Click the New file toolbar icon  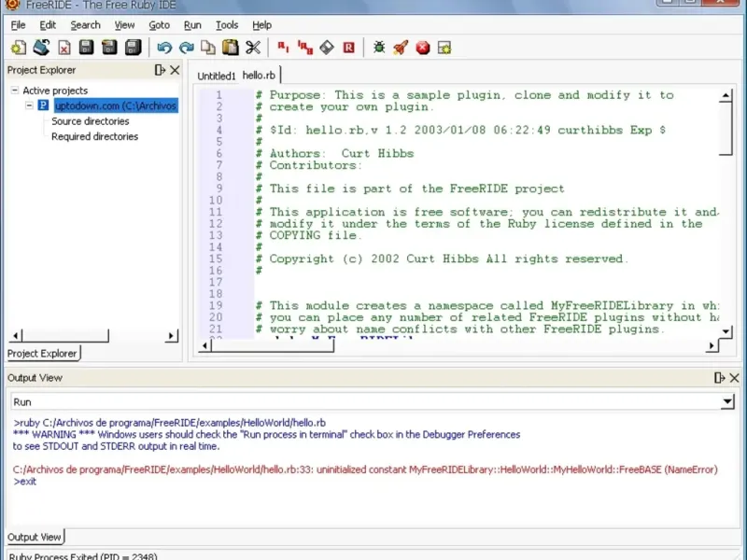[x=19, y=48]
